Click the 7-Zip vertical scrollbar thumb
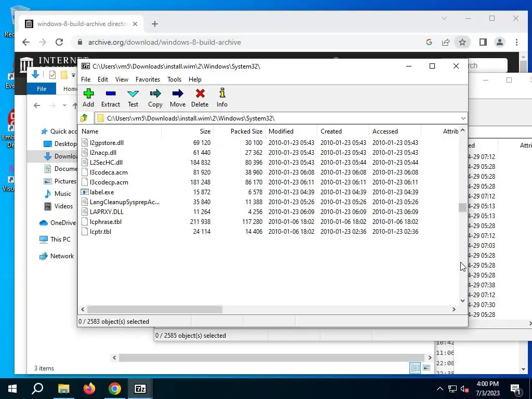Screen dimensions: 532x399 pos(462,207)
